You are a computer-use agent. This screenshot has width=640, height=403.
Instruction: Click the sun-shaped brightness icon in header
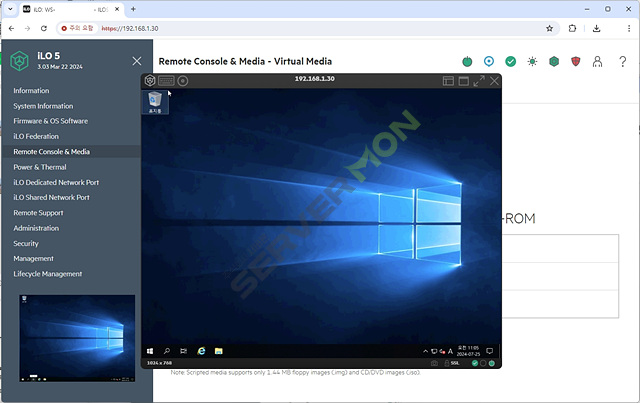click(x=532, y=61)
